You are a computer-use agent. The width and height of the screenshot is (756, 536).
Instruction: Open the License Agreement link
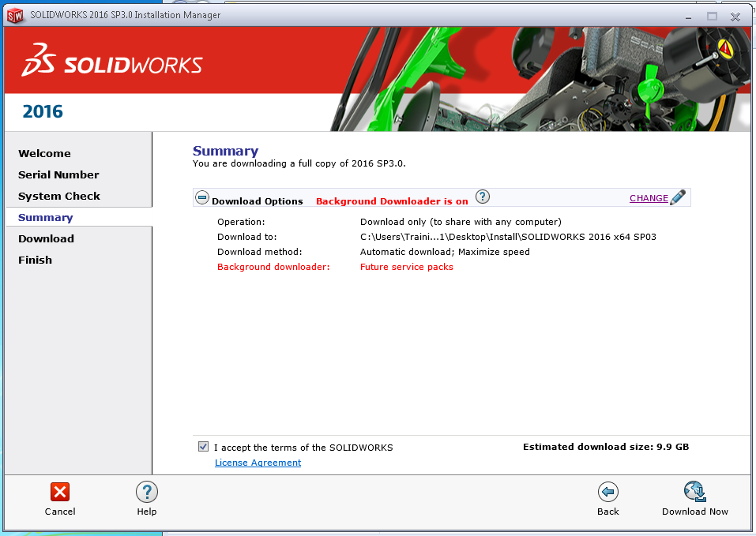(258, 463)
